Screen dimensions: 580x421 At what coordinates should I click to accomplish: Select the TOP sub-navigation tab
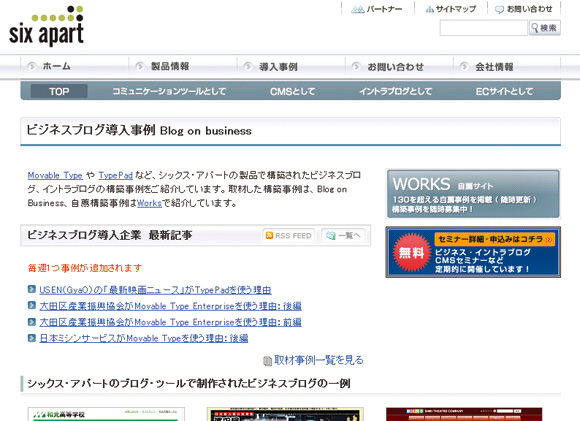click(x=59, y=91)
